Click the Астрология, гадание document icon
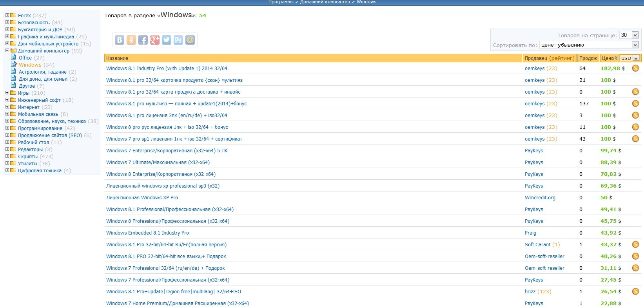The image size is (644, 307). click(x=14, y=72)
